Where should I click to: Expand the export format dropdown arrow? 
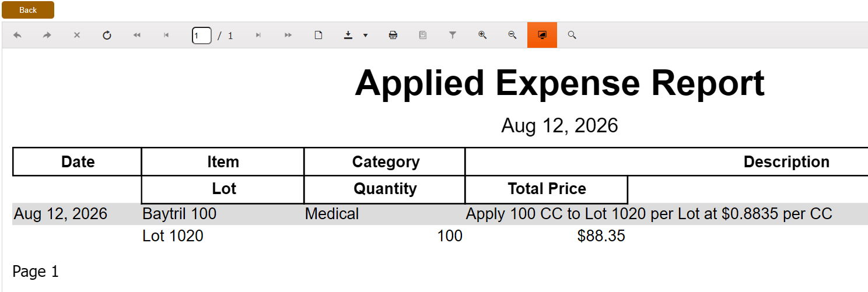pos(366,36)
